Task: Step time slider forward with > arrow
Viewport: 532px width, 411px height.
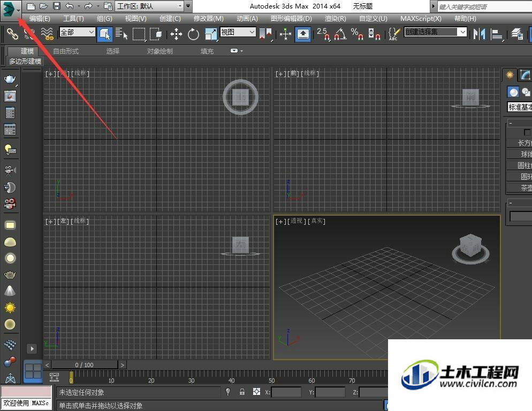Action: pos(123,365)
